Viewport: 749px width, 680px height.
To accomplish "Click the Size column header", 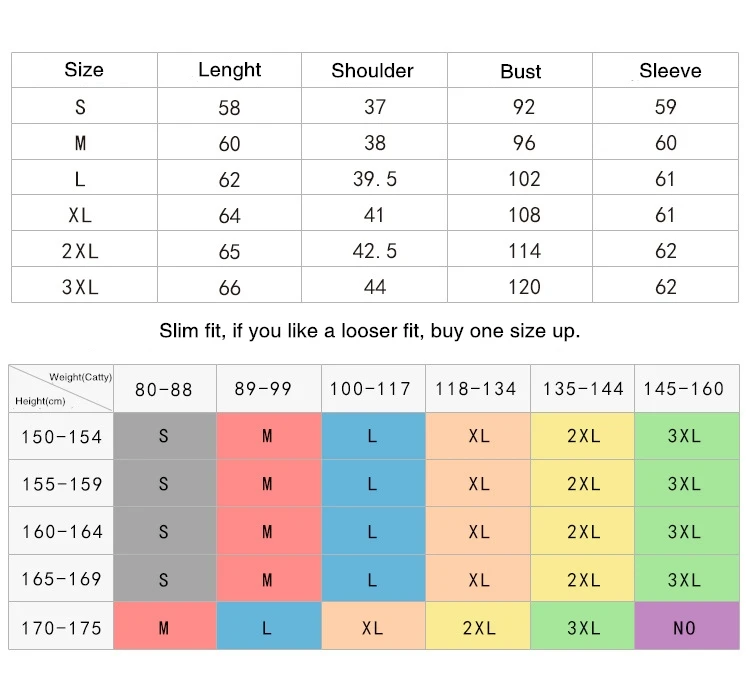I will click(x=84, y=70).
